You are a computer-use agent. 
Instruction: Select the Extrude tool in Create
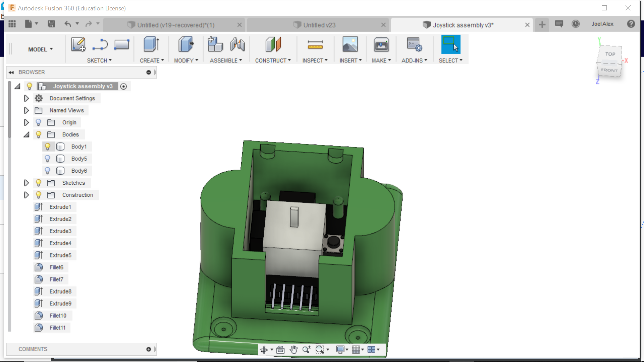coord(151,44)
